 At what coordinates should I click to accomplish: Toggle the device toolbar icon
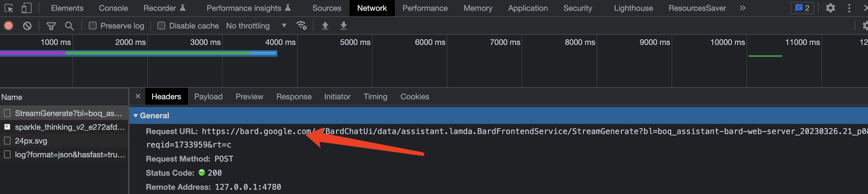coord(27,8)
